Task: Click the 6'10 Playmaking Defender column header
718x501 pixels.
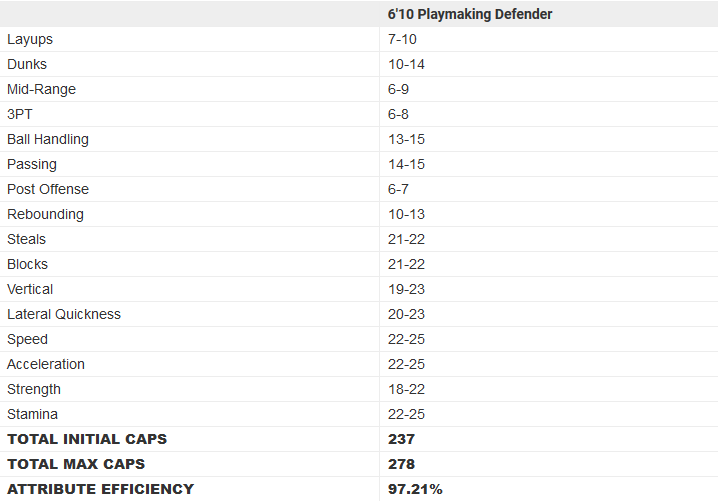Action: pyautogui.click(x=470, y=14)
